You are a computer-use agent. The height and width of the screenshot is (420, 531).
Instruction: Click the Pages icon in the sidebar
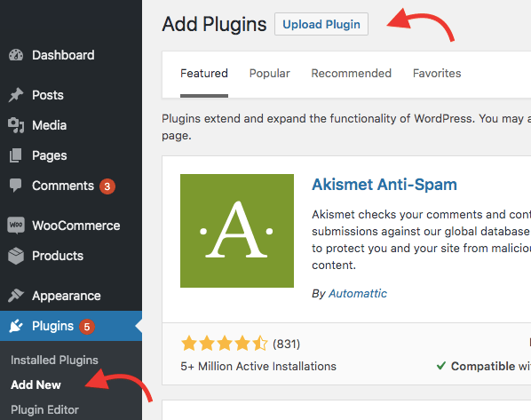pyautogui.click(x=16, y=155)
